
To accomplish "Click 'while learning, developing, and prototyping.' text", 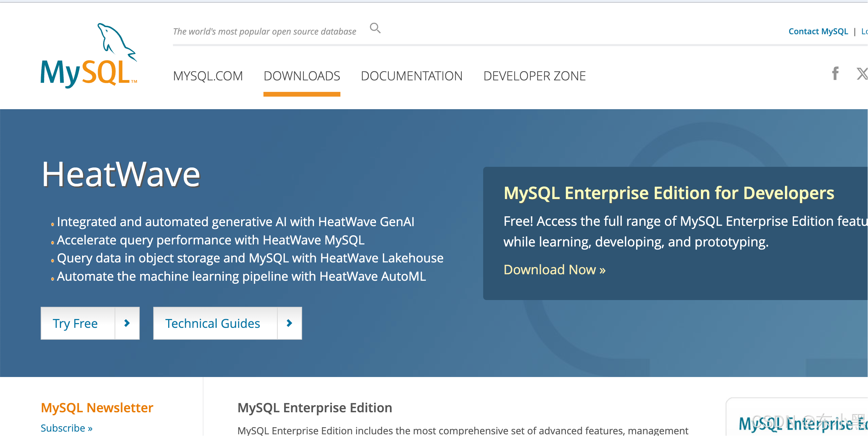I will click(x=636, y=242).
